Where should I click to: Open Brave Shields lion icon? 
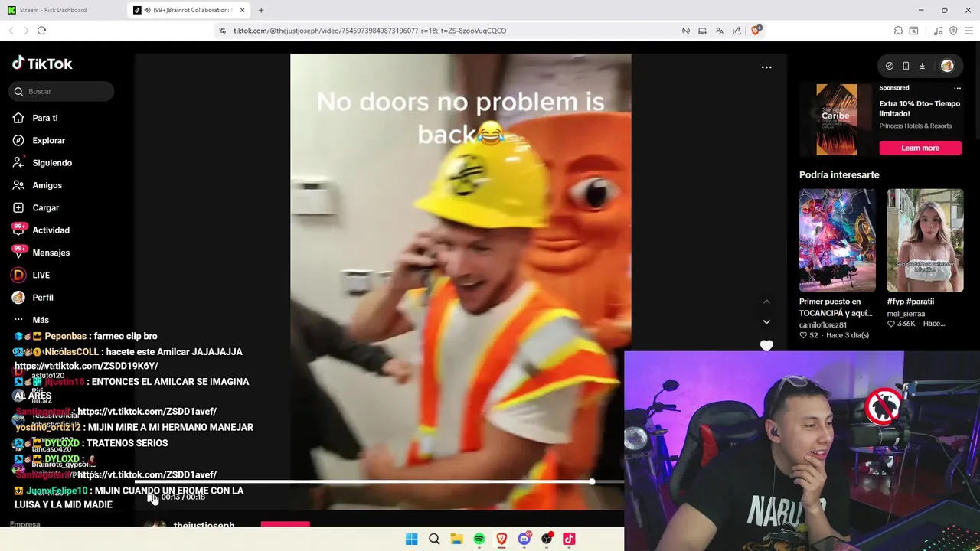tap(756, 31)
